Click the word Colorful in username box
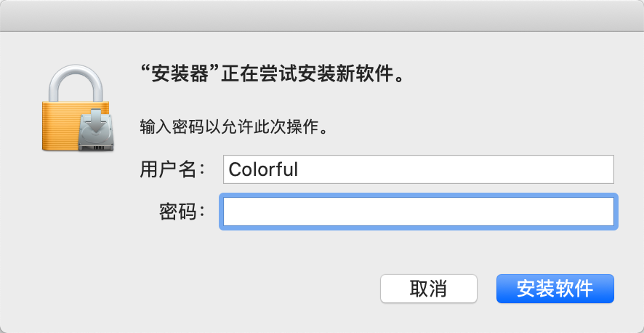The height and width of the screenshot is (333, 644). (263, 169)
